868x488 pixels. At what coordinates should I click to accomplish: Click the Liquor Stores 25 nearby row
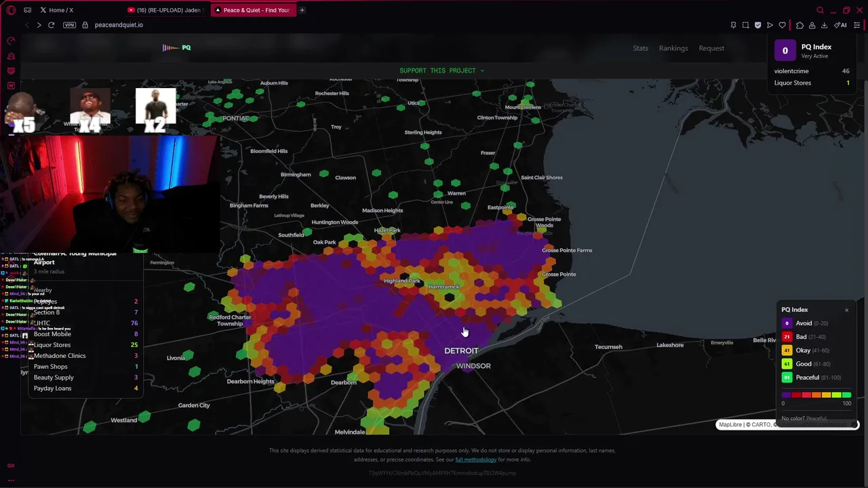coord(85,345)
